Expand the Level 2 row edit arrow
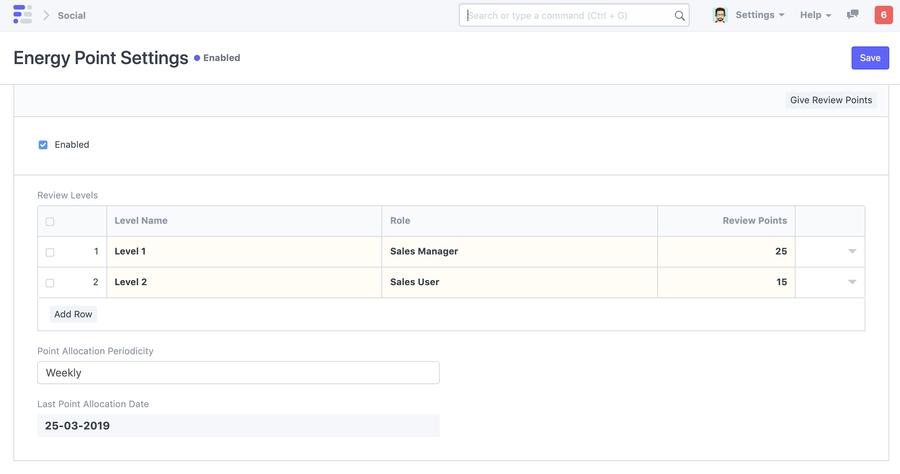This screenshot has width=900, height=474. [x=852, y=282]
